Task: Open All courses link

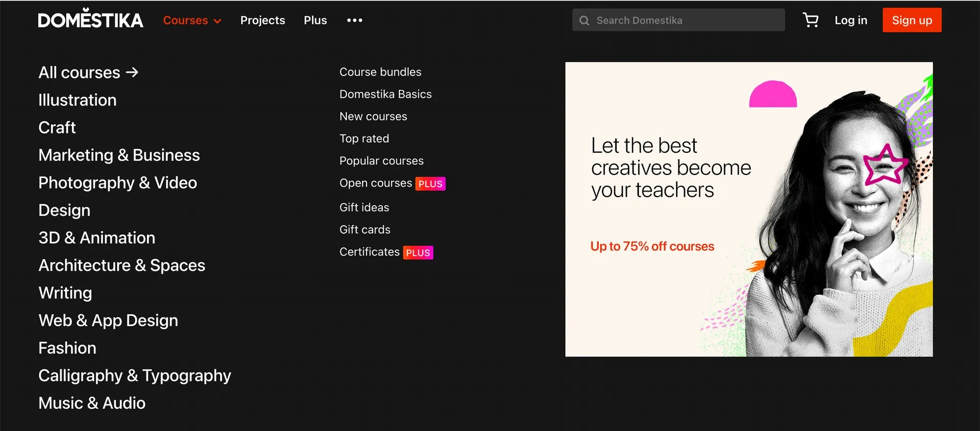Action: (x=89, y=72)
